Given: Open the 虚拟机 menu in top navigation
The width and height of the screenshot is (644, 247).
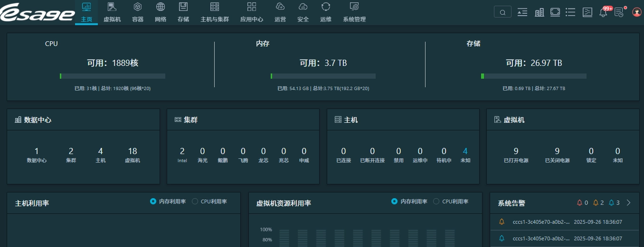Looking at the screenshot, I should [112, 12].
